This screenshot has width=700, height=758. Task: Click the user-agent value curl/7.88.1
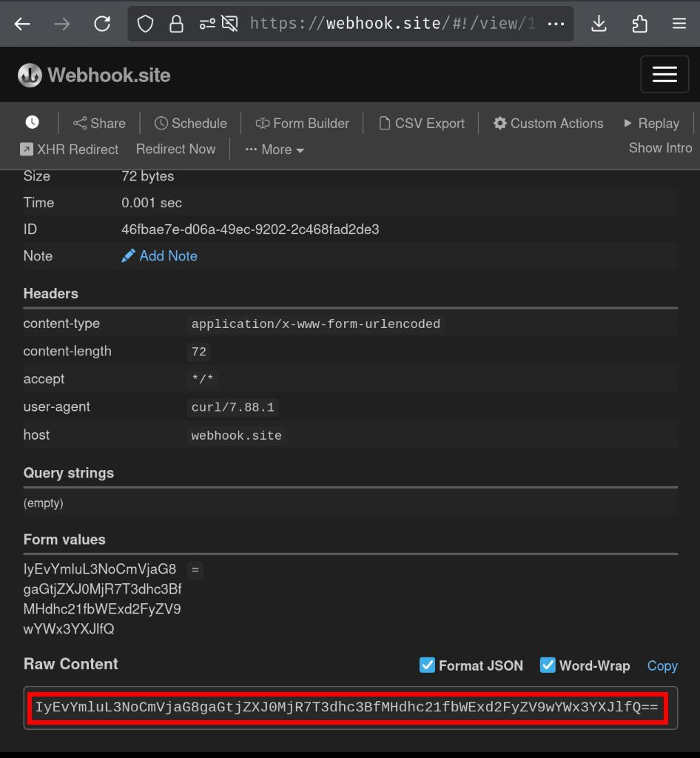233,408
